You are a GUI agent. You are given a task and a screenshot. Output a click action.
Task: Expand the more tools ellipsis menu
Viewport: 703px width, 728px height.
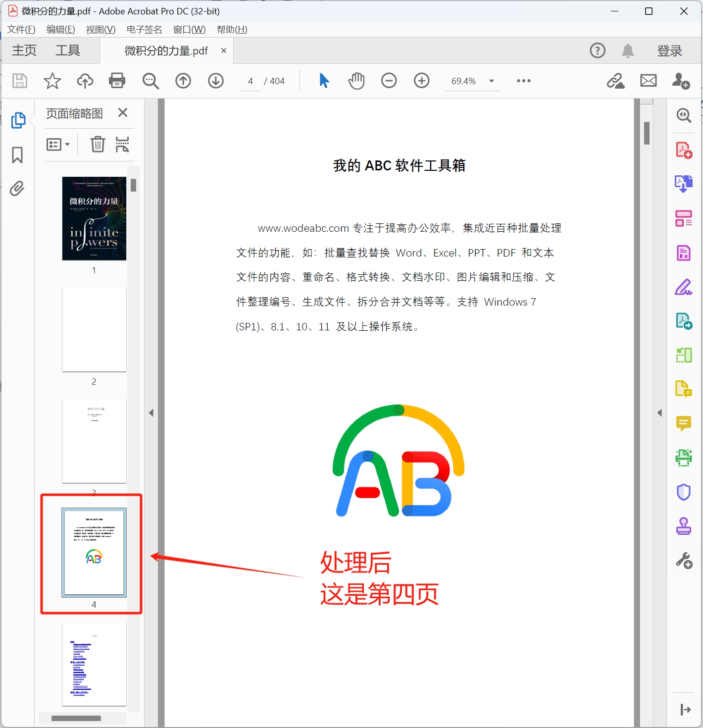(x=523, y=81)
